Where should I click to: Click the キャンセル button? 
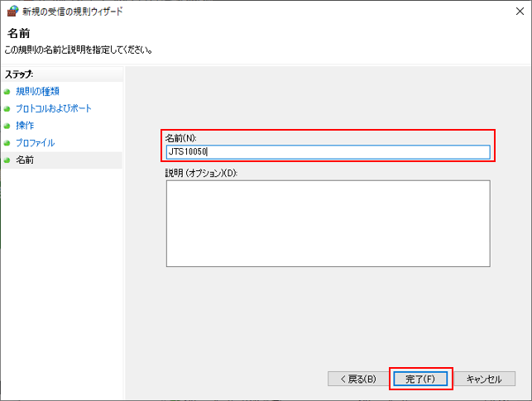coord(484,379)
